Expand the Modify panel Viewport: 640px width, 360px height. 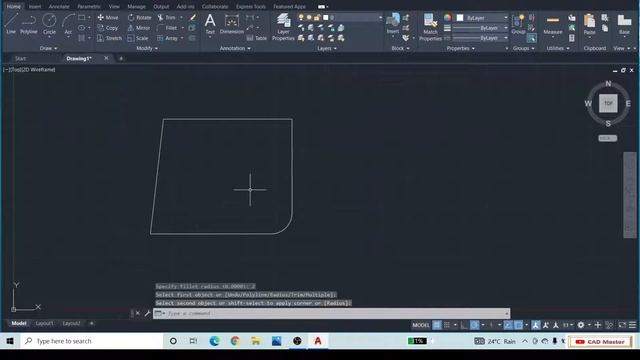[147, 48]
